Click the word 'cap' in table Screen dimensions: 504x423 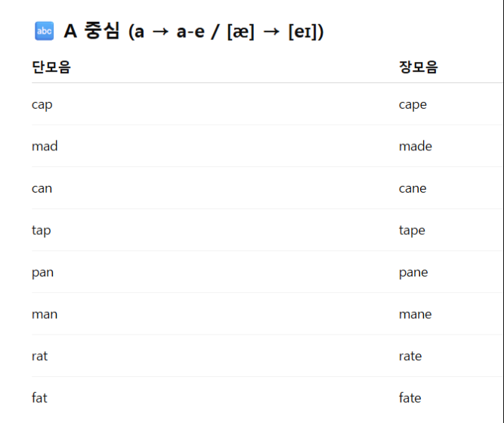(x=42, y=104)
